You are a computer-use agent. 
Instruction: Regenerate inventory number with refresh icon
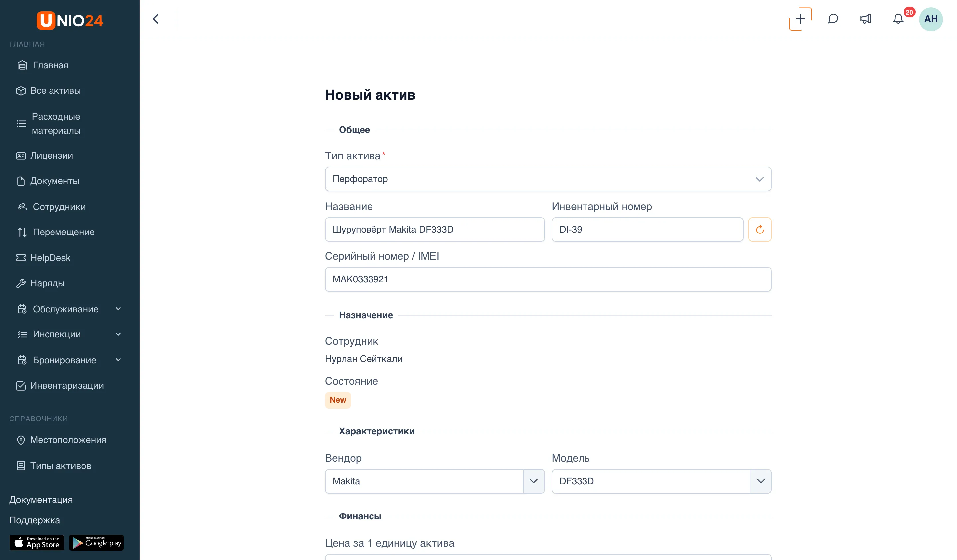(x=760, y=229)
